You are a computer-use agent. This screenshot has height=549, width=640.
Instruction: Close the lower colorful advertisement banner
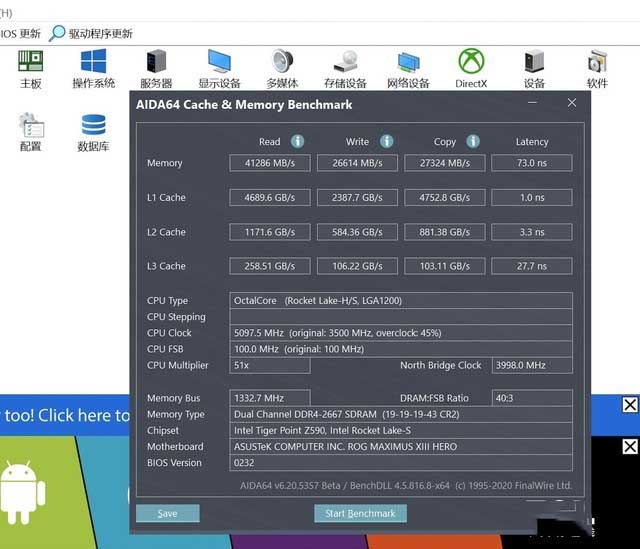630,446
